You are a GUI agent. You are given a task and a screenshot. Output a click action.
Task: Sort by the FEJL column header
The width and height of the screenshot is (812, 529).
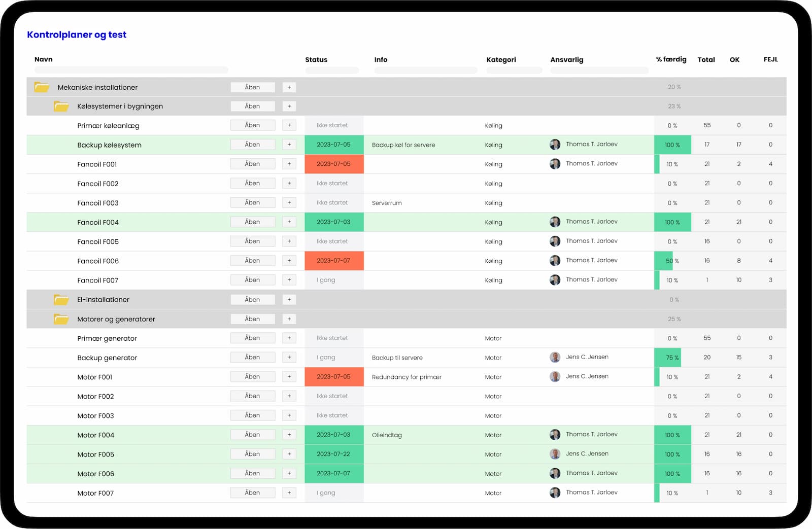pos(770,59)
